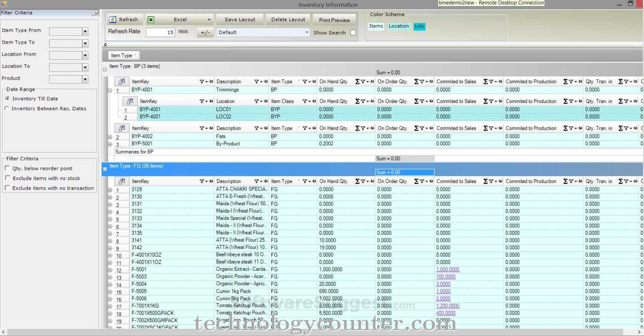Click the filter icon on the Location column
The image size is (644, 336).
(256, 101)
